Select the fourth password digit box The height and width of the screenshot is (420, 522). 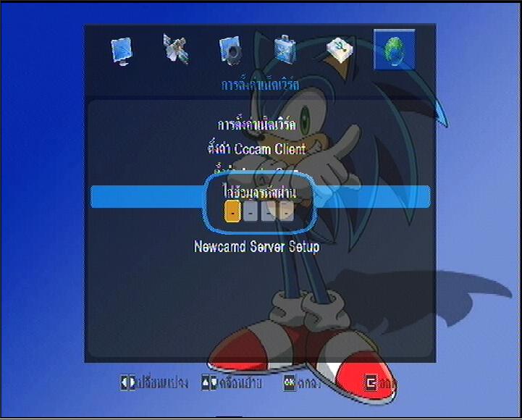click(286, 211)
